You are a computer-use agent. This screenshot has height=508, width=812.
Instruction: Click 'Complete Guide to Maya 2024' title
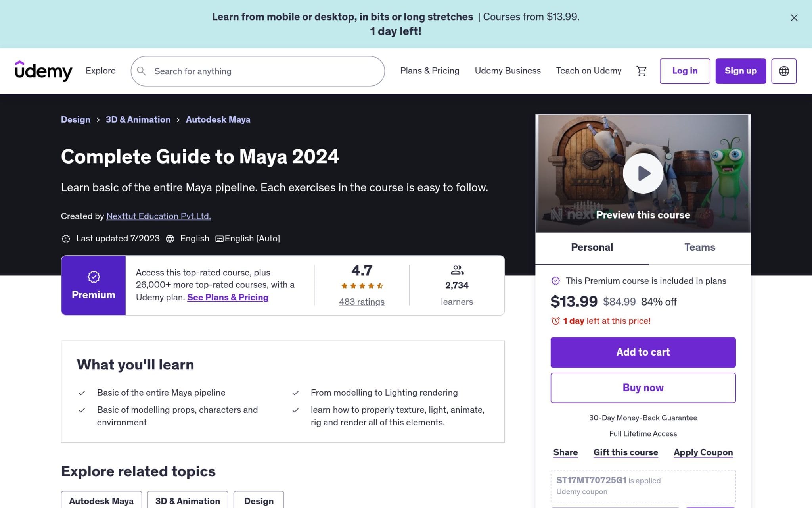[200, 156]
